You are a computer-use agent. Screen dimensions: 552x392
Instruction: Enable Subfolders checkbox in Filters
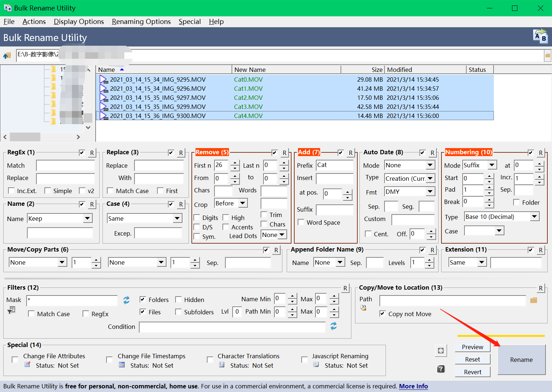(178, 312)
